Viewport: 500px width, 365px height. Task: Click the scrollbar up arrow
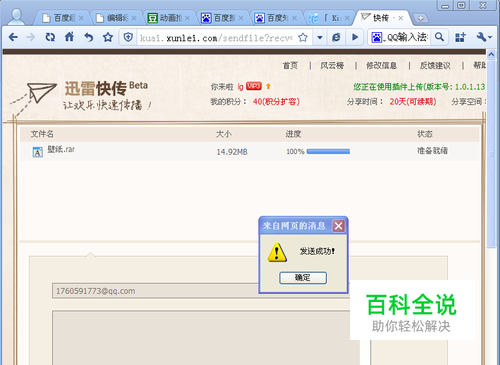491,54
